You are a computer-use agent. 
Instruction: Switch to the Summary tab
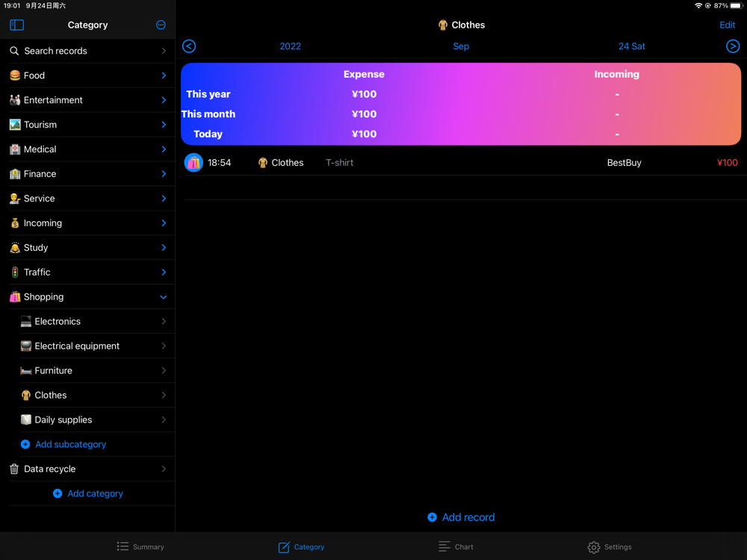[x=140, y=547]
